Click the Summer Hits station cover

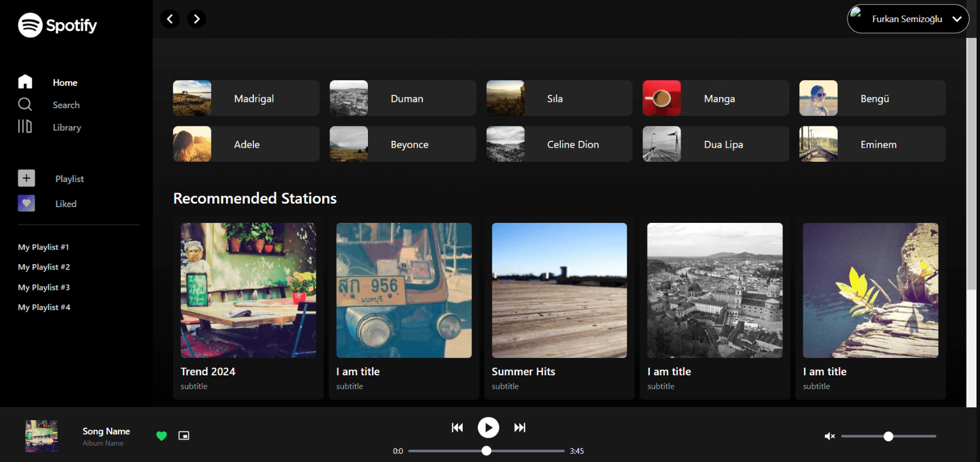tap(559, 290)
